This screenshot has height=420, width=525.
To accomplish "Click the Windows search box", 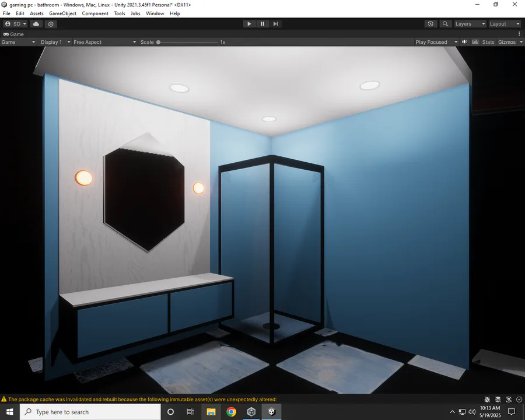I will [x=90, y=412].
